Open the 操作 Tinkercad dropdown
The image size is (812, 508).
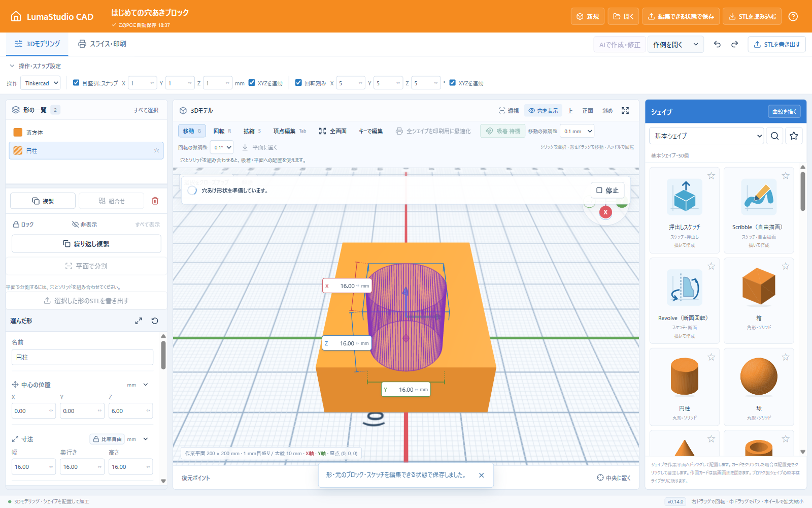[41, 83]
